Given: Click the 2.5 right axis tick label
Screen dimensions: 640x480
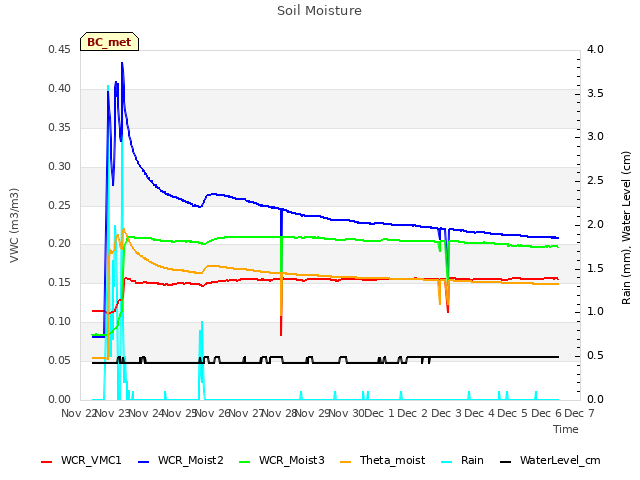Looking at the screenshot, I should click(595, 180).
